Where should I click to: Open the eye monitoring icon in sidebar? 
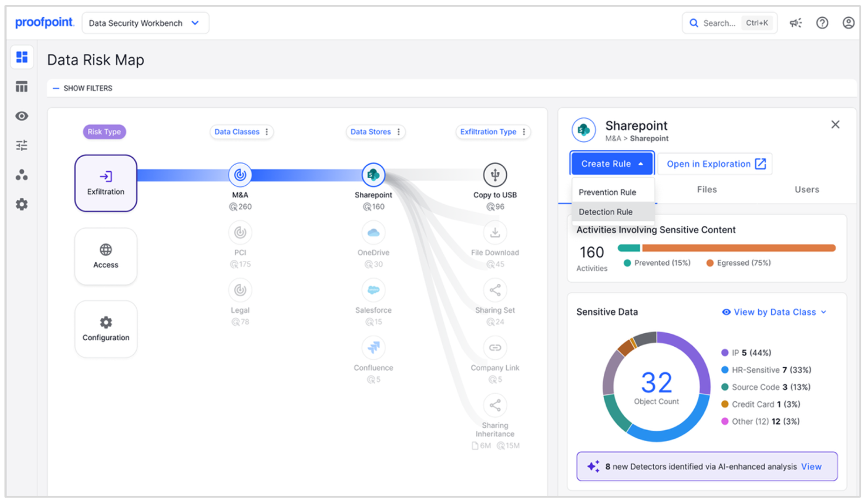coord(22,116)
